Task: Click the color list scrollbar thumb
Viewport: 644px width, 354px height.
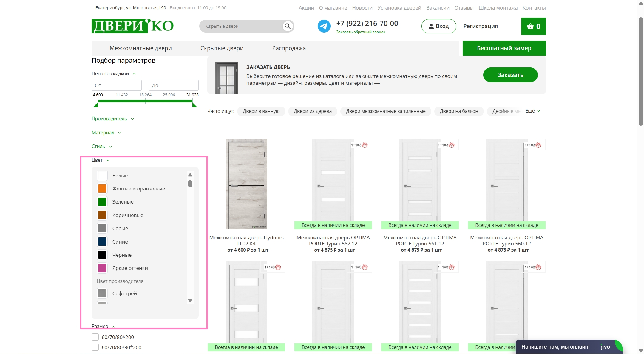Action: pos(190,184)
